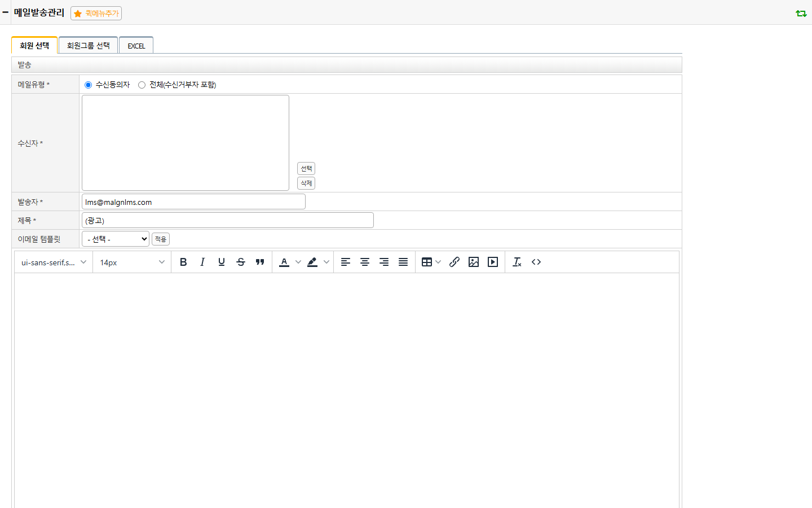
Task: Insert an image into the email
Action: [x=474, y=262]
